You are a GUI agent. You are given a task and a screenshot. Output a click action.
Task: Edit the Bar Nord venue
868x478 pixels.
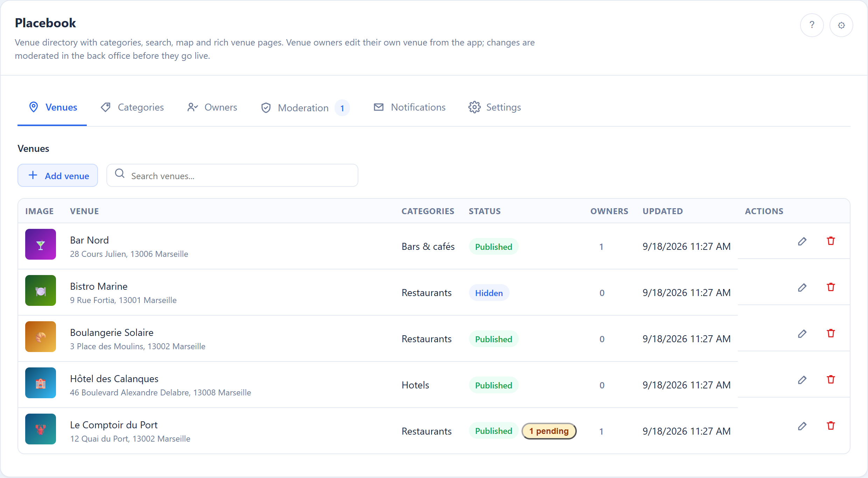802,241
